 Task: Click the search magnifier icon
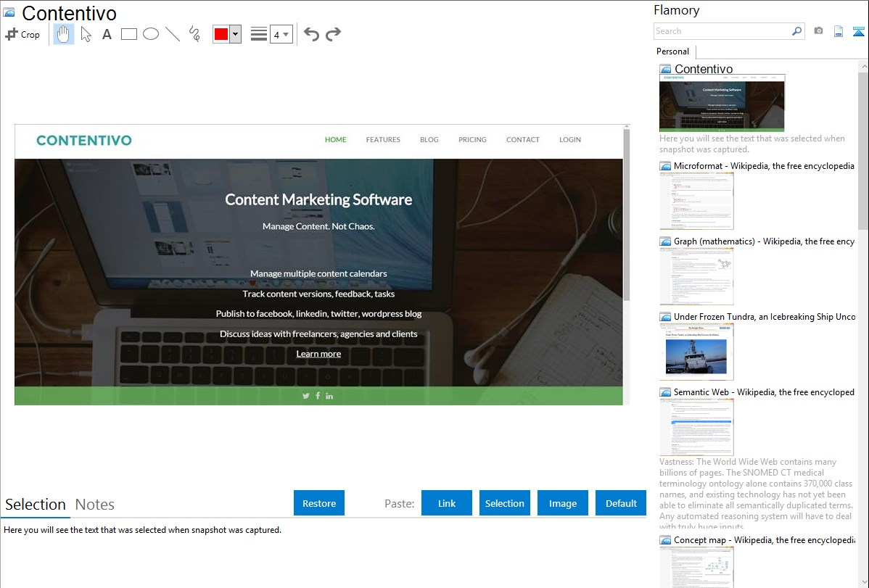(796, 31)
